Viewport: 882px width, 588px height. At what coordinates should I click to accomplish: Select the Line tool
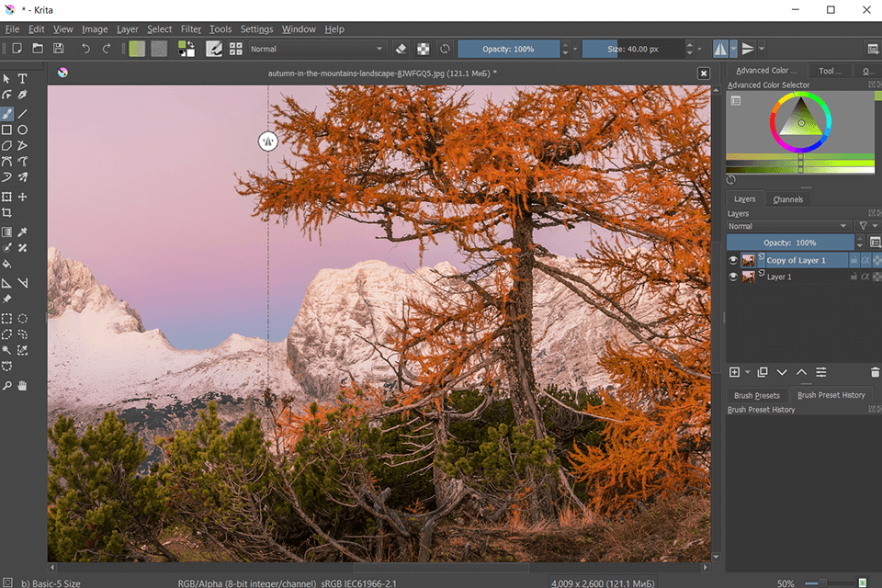click(22, 114)
